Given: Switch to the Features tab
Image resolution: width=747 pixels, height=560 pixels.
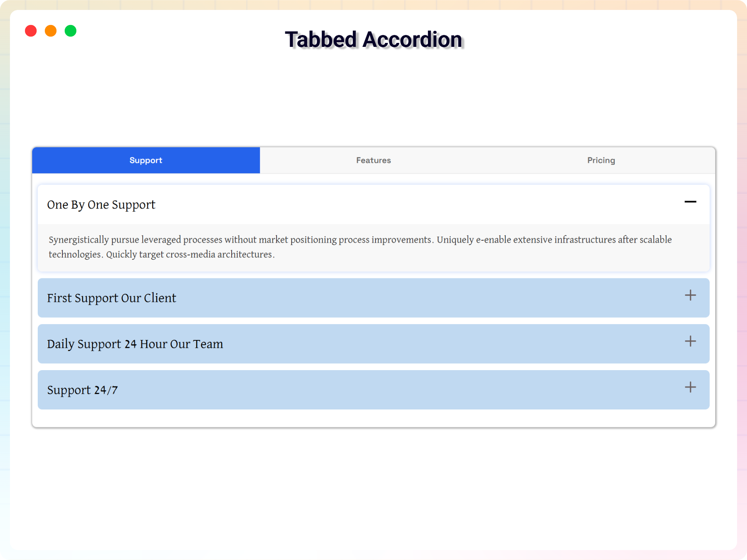Looking at the screenshot, I should (373, 160).
